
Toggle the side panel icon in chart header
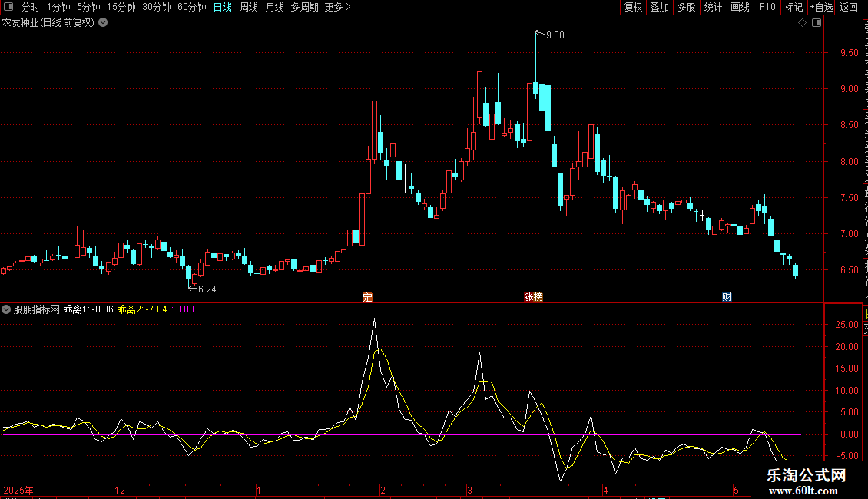click(x=817, y=23)
